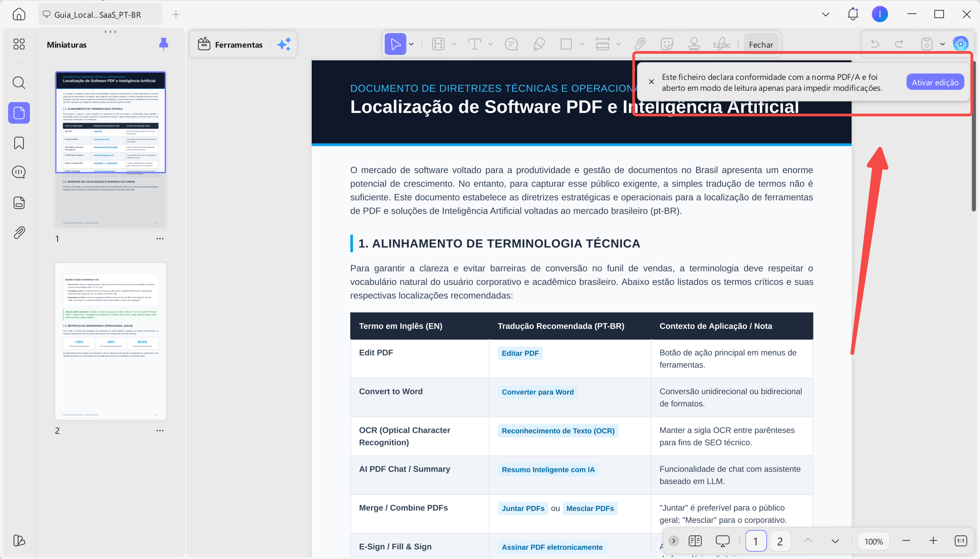Click the 'Converter para Word' term

pyautogui.click(x=538, y=392)
